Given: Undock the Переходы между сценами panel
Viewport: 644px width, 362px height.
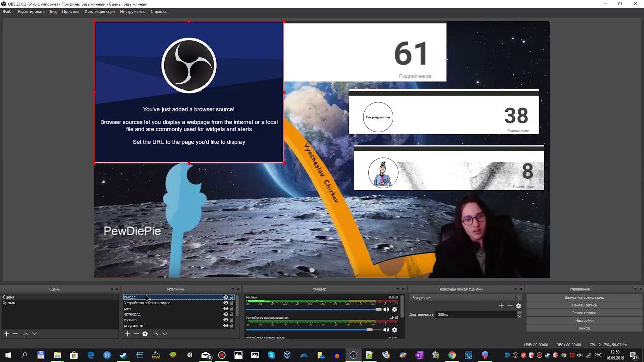Looking at the screenshot, I should pos(515,289).
